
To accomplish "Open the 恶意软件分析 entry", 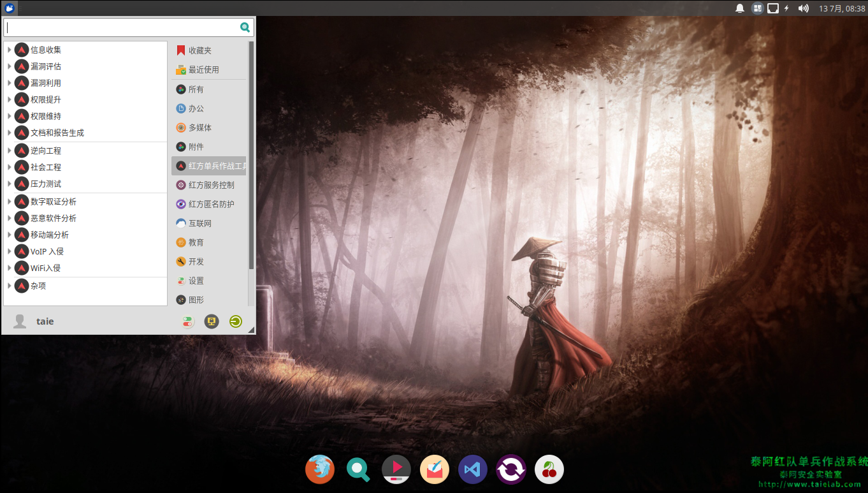I will (x=85, y=218).
